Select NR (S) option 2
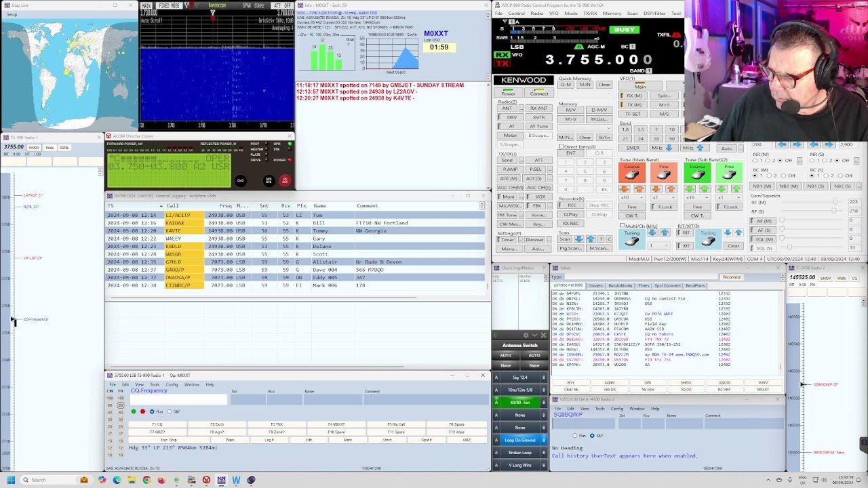This screenshot has width=868, height=488. 824,161
